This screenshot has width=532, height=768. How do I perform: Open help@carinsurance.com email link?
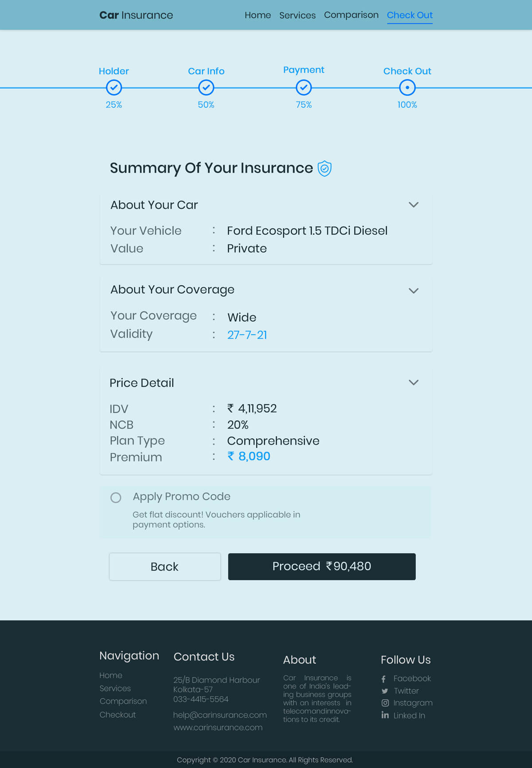(220, 715)
